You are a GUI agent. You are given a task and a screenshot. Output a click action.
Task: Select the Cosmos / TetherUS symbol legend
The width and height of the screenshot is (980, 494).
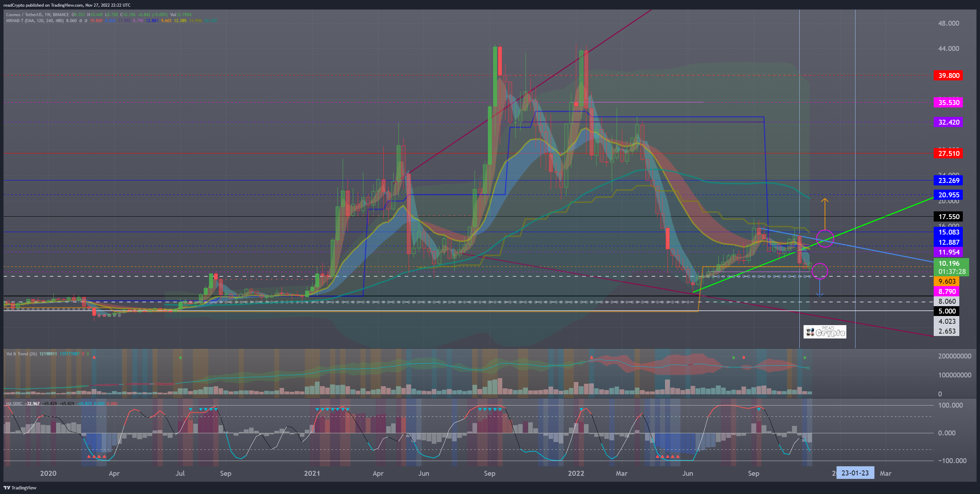pos(38,14)
